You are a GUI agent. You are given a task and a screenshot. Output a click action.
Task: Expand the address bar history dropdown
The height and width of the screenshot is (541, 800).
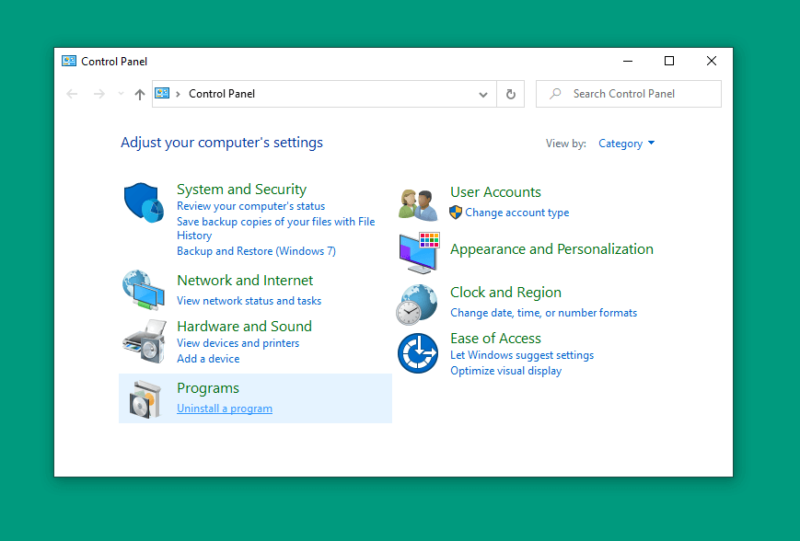(483, 94)
